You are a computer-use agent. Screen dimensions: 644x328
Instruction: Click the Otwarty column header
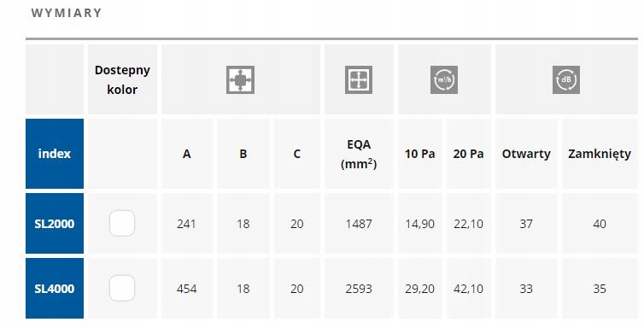(x=526, y=154)
